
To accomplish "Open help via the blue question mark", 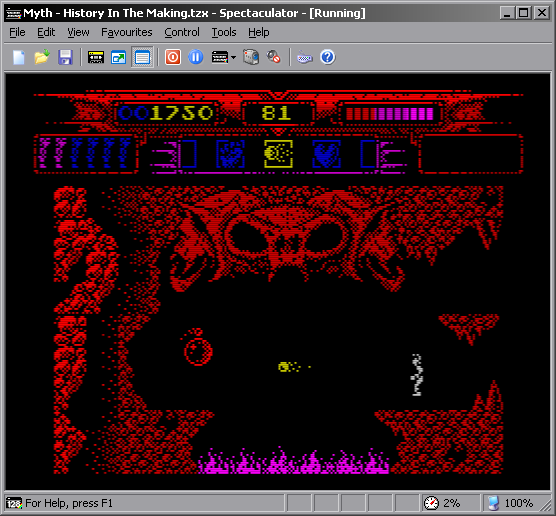I will coord(328,57).
